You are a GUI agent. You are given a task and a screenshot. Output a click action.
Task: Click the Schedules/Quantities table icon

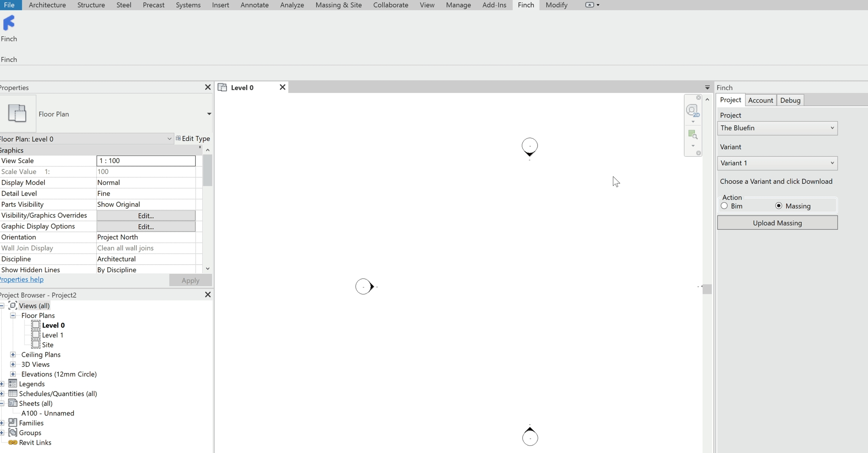12,393
